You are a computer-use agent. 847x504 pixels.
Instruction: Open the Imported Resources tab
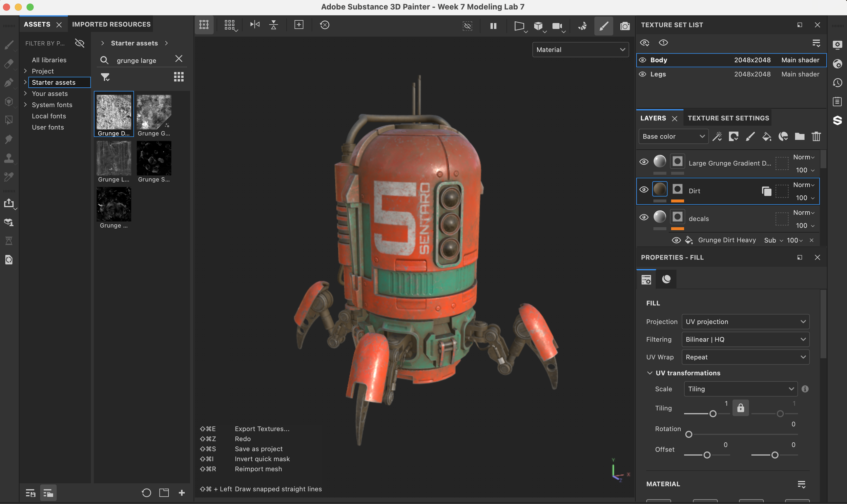(111, 24)
